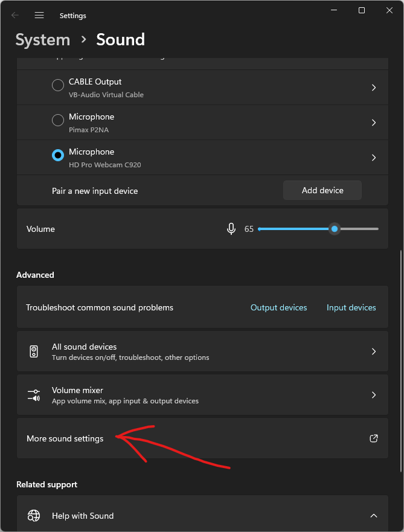
Task: Click the external link icon for More sound settings
Action: click(x=373, y=438)
